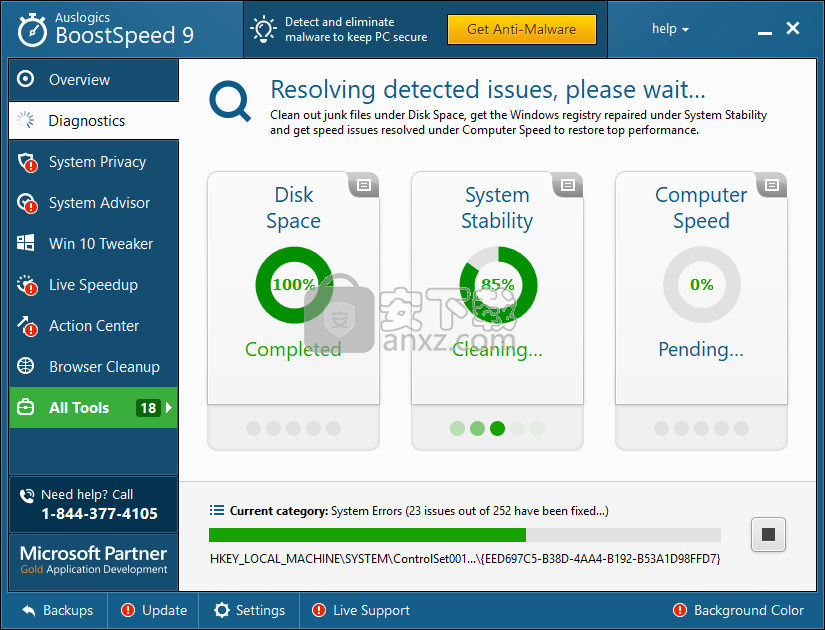825x630 pixels.
Task: Click the Completed status under Disk Space
Action: click(293, 349)
